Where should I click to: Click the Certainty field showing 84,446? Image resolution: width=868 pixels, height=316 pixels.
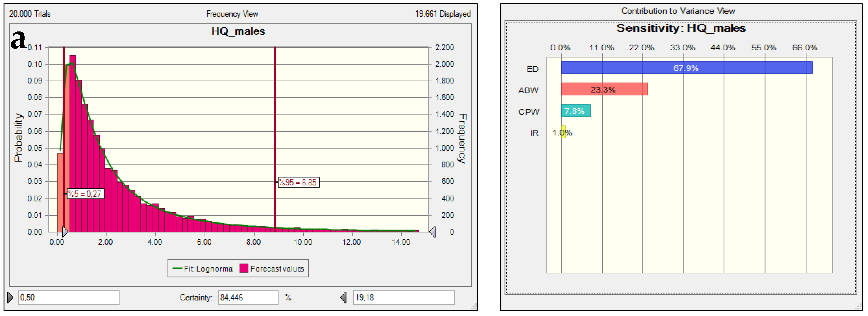(248, 297)
